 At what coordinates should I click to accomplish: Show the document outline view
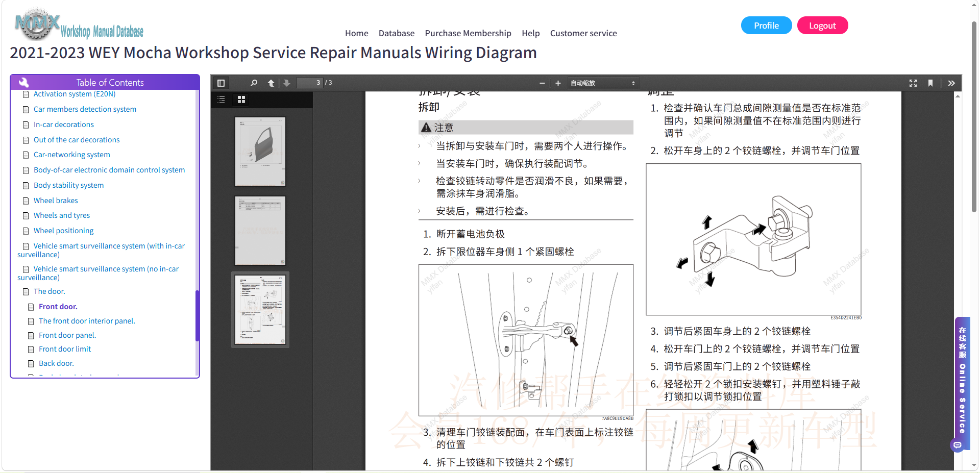click(222, 99)
